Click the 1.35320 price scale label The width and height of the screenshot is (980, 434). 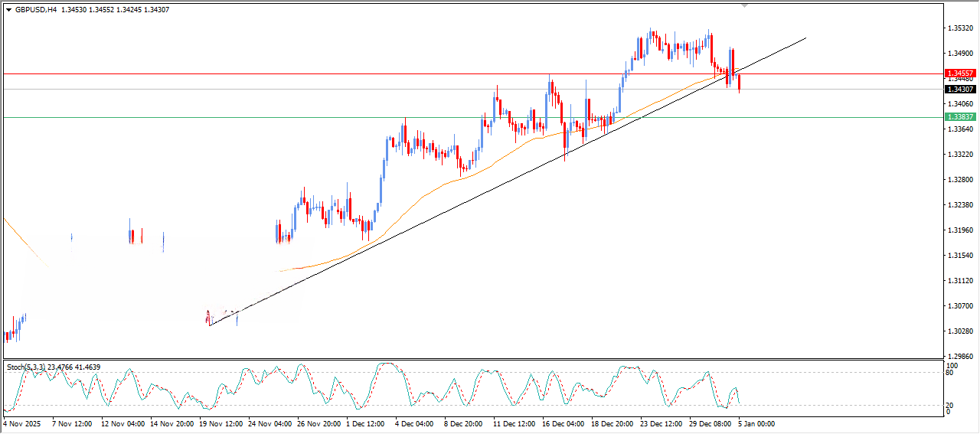[960, 28]
